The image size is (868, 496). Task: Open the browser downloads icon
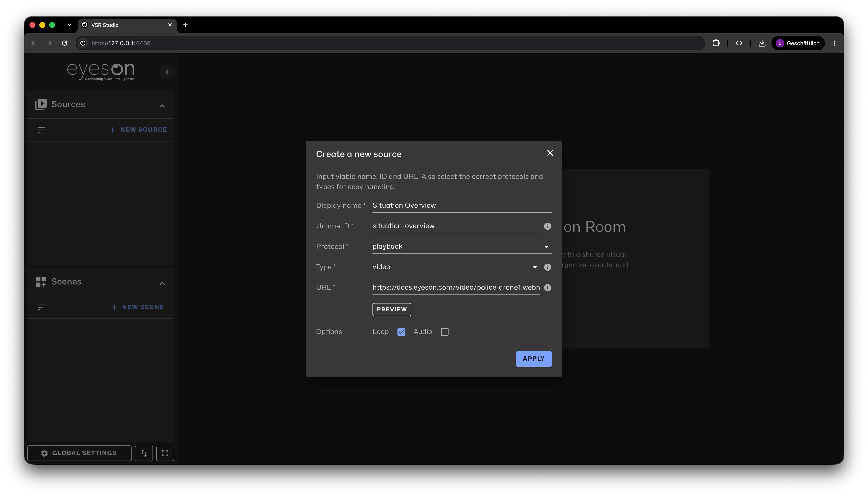point(762,43)
